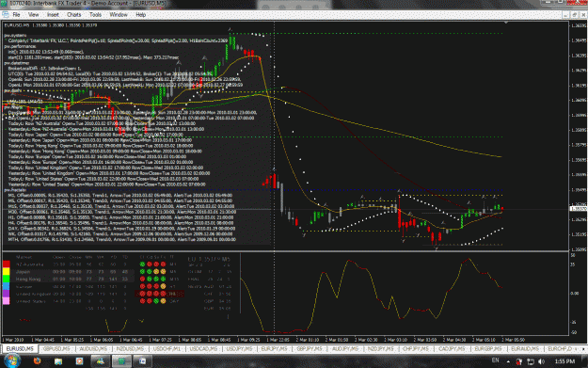
Task: Click the chart window icon beside File
Action: pyautogui.click(x=6, y=15)
